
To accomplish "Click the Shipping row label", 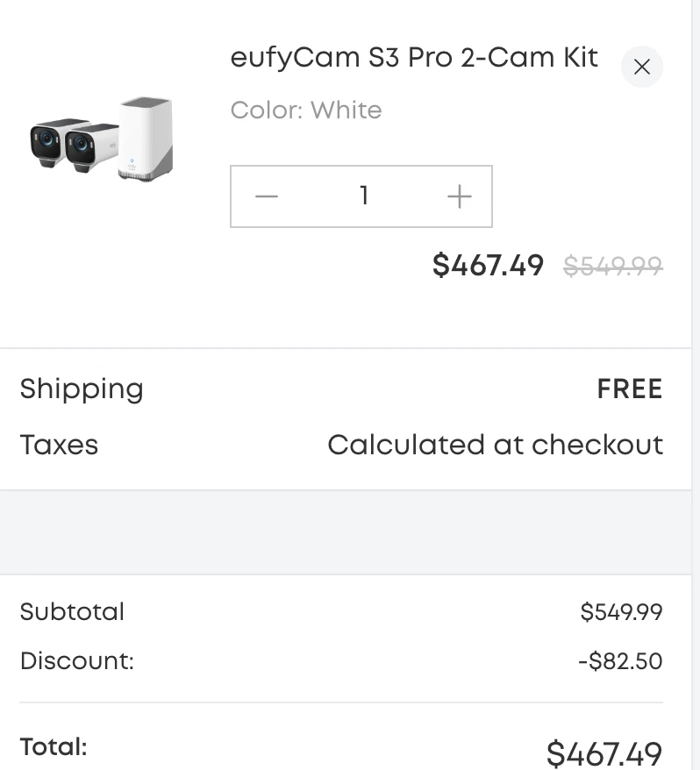I will pyautogui.click(x=82, y=389).
